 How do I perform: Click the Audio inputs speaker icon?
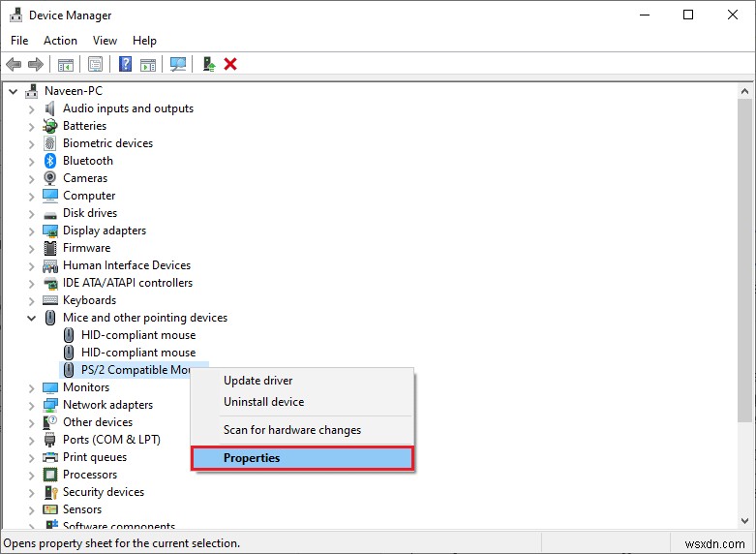pyautogui.click(x=50, y=108)
